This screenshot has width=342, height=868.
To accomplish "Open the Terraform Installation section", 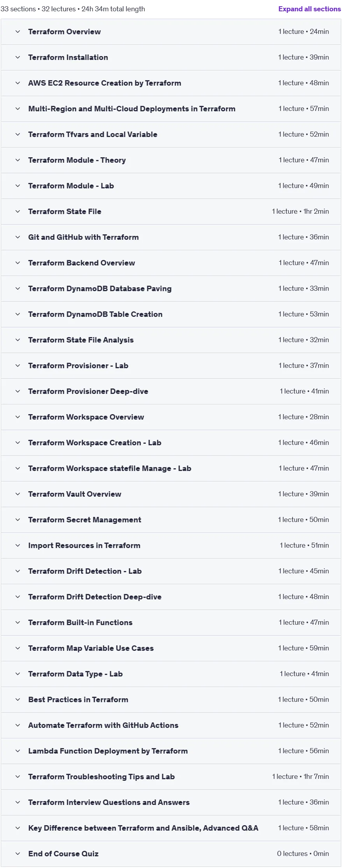I will (x=171, y=57).
